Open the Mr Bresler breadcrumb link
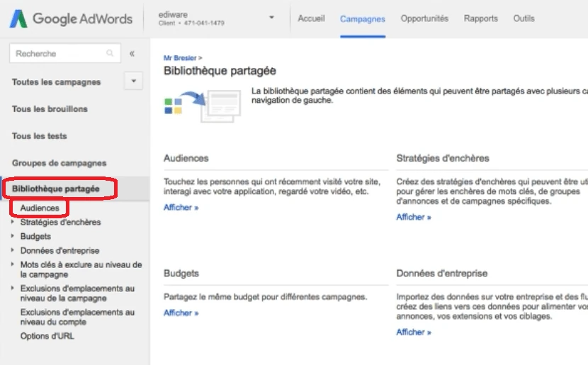This screenshot has width=588, height=365. point(180,58)
